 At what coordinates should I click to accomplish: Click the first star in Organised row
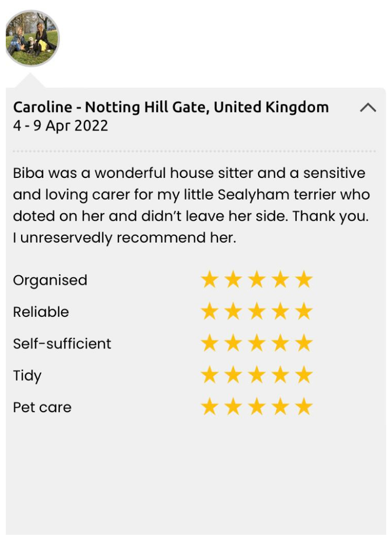tap(209, 280)
